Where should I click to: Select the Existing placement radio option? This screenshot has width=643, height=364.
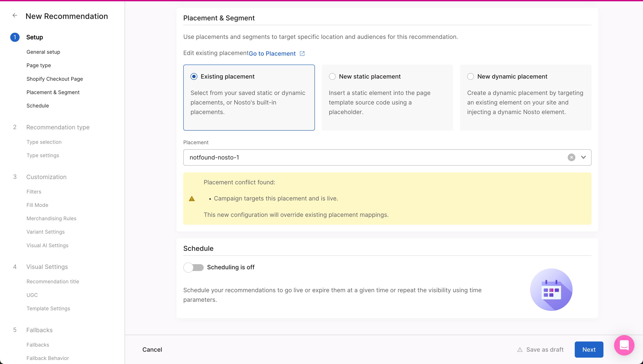pyautogui.click(x=194, y=76)
